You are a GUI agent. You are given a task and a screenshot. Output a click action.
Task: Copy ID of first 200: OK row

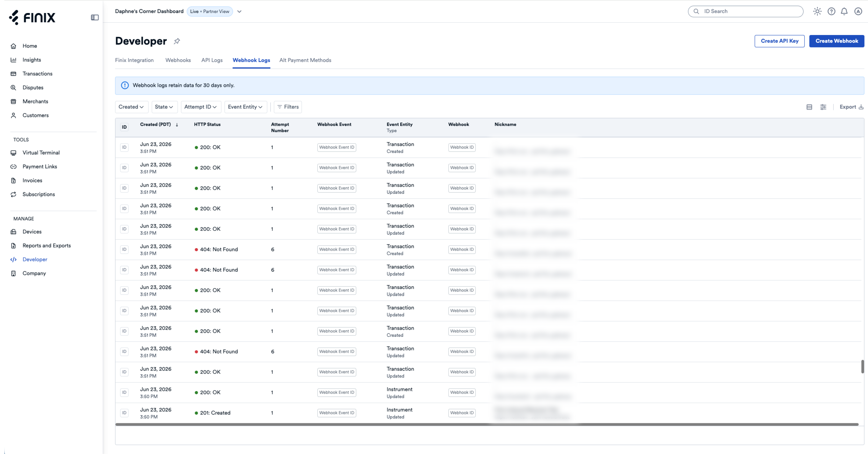coord(124,147)
